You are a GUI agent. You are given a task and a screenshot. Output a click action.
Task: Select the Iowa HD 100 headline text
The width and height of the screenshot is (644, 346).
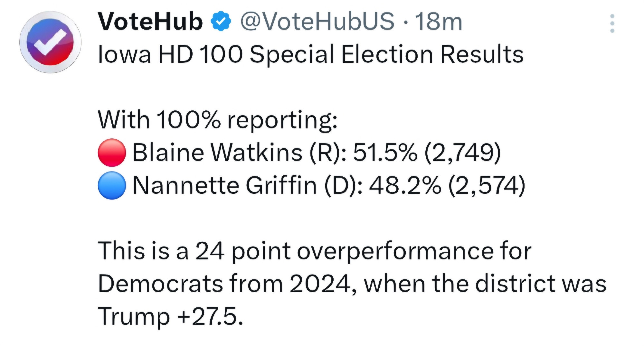click(311, 54)
